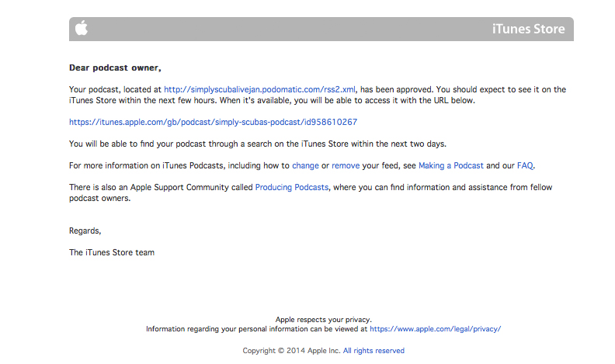Click the "has been approved" phrase

397,89
